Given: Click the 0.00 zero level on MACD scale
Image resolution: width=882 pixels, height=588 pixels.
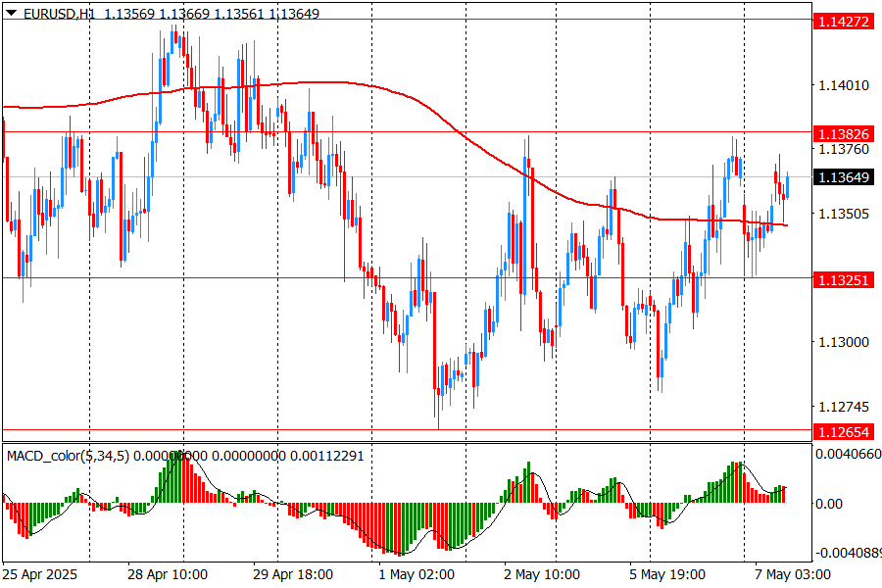Looking at the screenshot, I should [x=830, y=504].
